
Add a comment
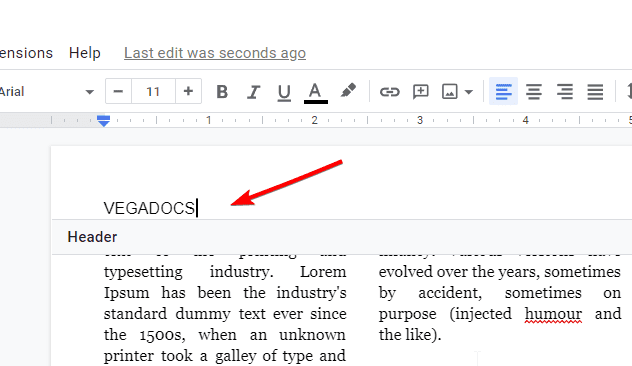coord(420,92)
